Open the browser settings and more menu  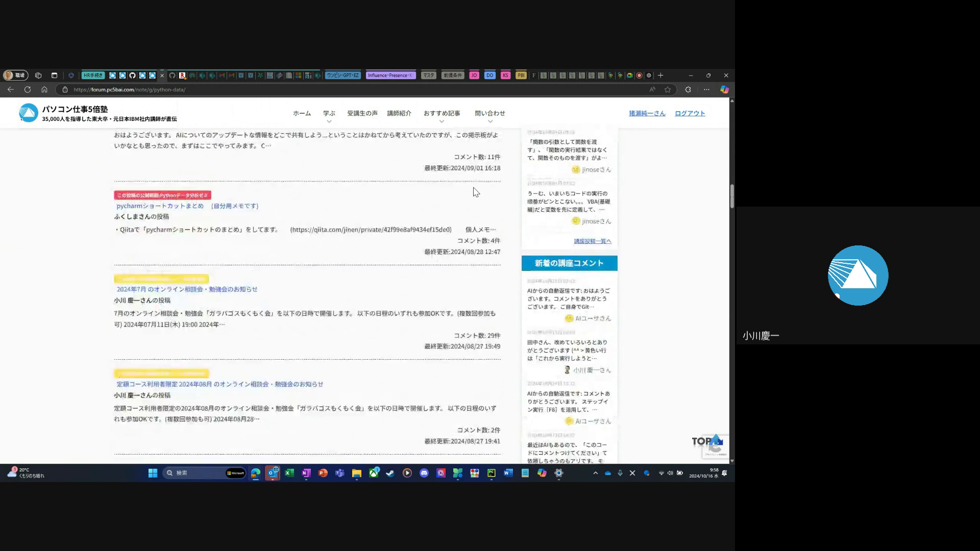point(706,89)
